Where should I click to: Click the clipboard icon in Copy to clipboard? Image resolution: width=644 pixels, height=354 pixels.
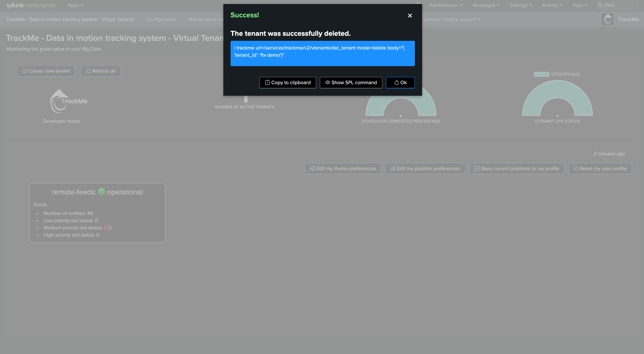click(267, 82)
